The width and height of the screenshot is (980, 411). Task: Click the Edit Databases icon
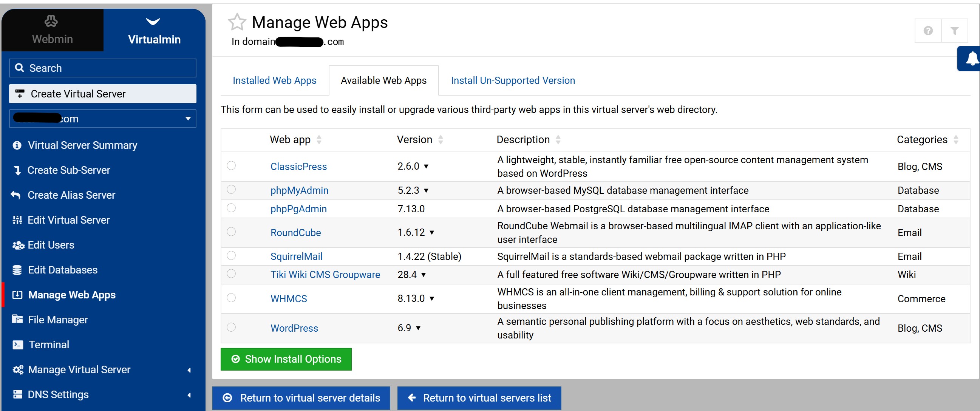coord(17,270)
